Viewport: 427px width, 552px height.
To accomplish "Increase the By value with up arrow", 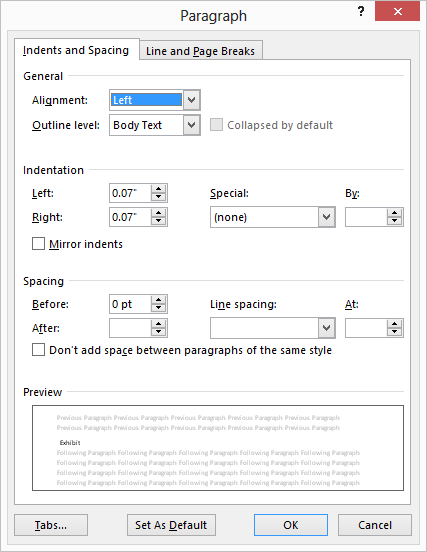I will coord(394,213).
